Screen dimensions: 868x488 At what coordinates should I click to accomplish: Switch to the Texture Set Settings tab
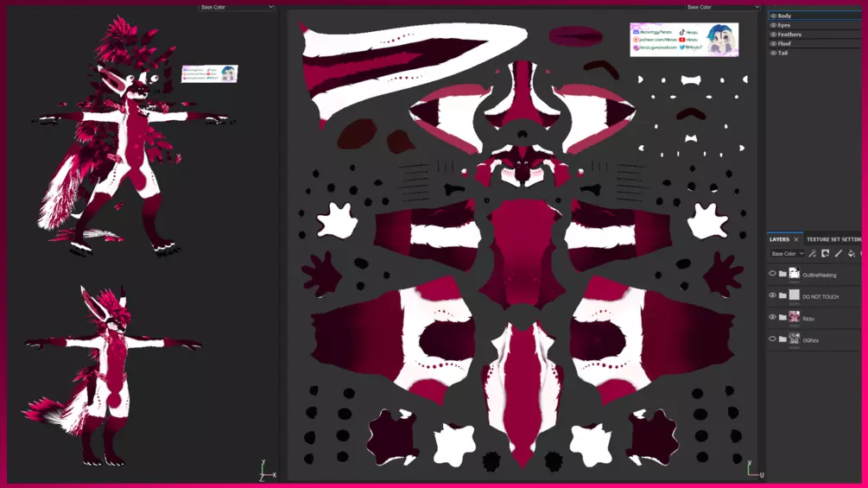click(833, 239)
